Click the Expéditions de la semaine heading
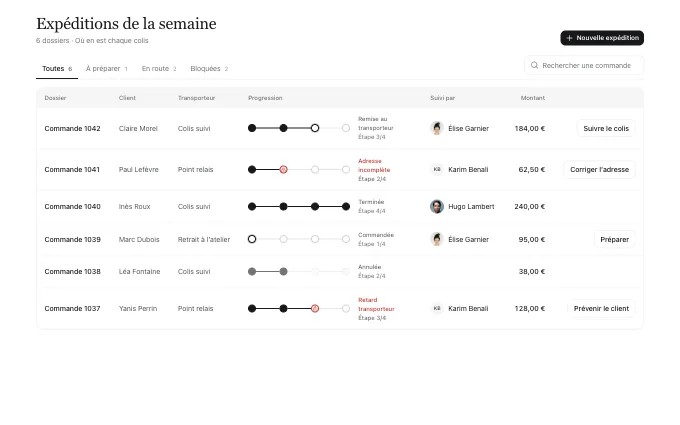This screenshot has width=680, height=425. click(x=126, y=23)
